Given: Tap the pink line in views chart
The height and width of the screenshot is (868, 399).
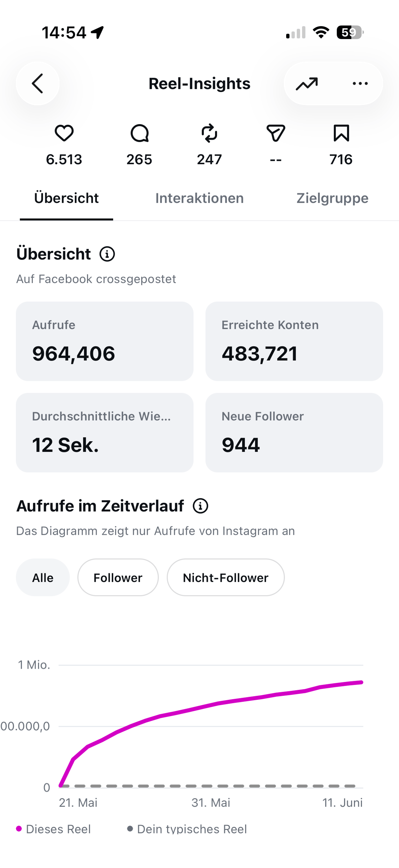Looking at the screenshot, I should (211, 705).
